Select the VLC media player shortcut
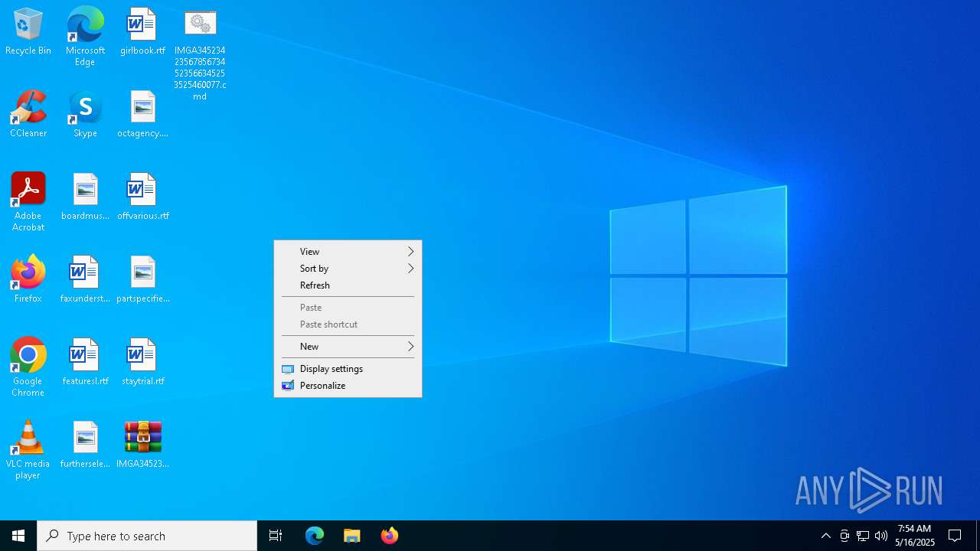Image resolution: width=980 pixels, height=551 pixels. tap(28, 450)
